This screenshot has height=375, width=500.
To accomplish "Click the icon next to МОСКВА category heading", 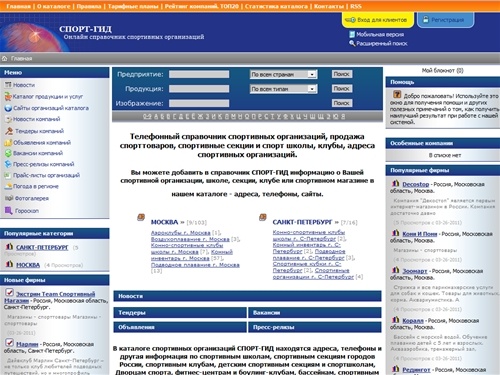I will coord(141,217).
